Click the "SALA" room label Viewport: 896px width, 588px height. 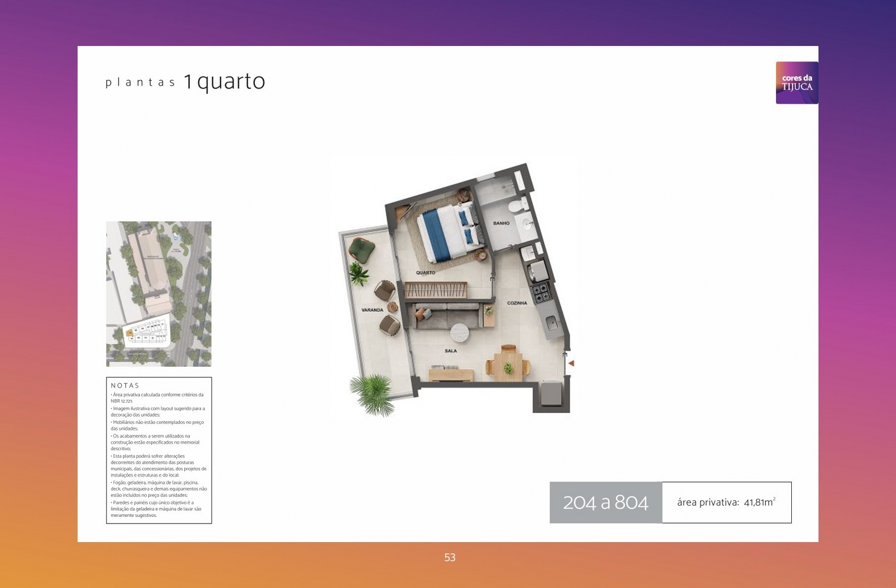pyautogui.click(x=451, y=351)
